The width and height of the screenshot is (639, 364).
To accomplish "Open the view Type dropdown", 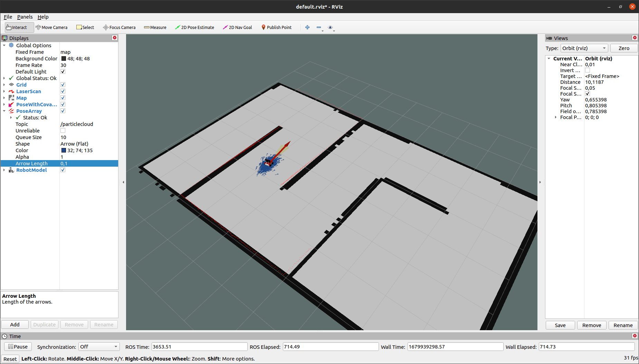I will [x=584, y=48].
